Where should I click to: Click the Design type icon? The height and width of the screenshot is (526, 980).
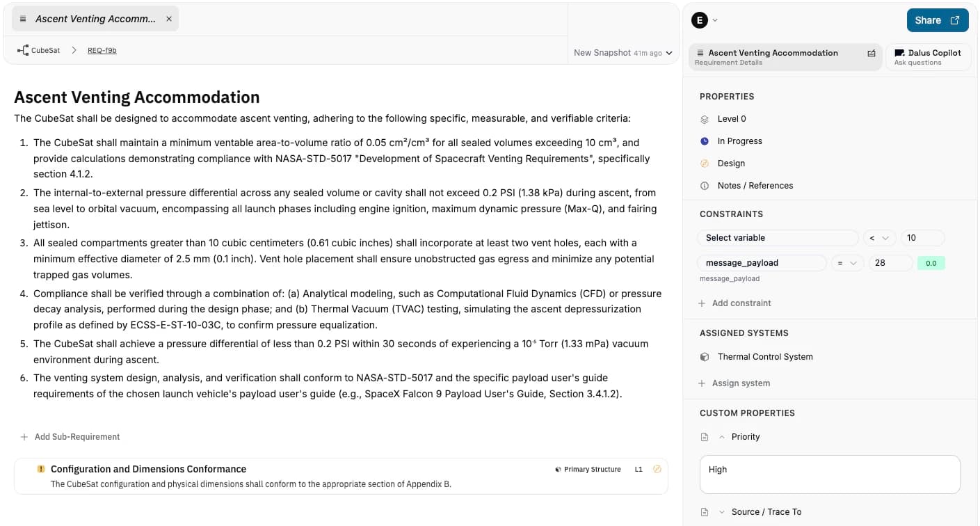pyautogui.click(x=705, y=164)
